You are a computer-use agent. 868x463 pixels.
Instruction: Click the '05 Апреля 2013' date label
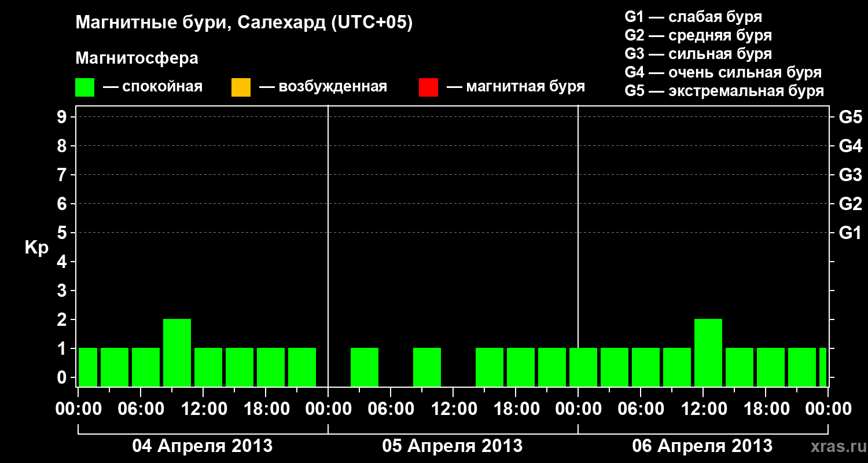point(453,446)
